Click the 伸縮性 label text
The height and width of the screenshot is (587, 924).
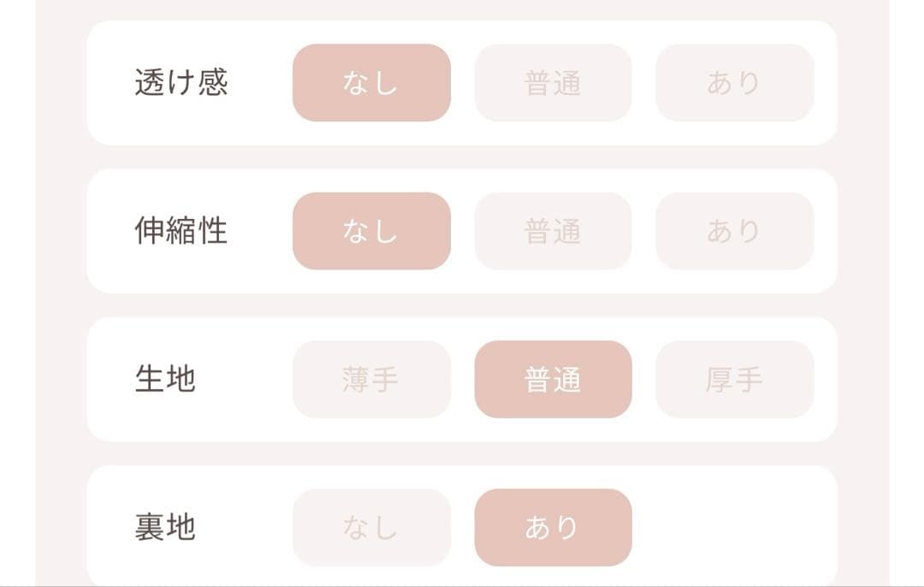pos(181,231)
